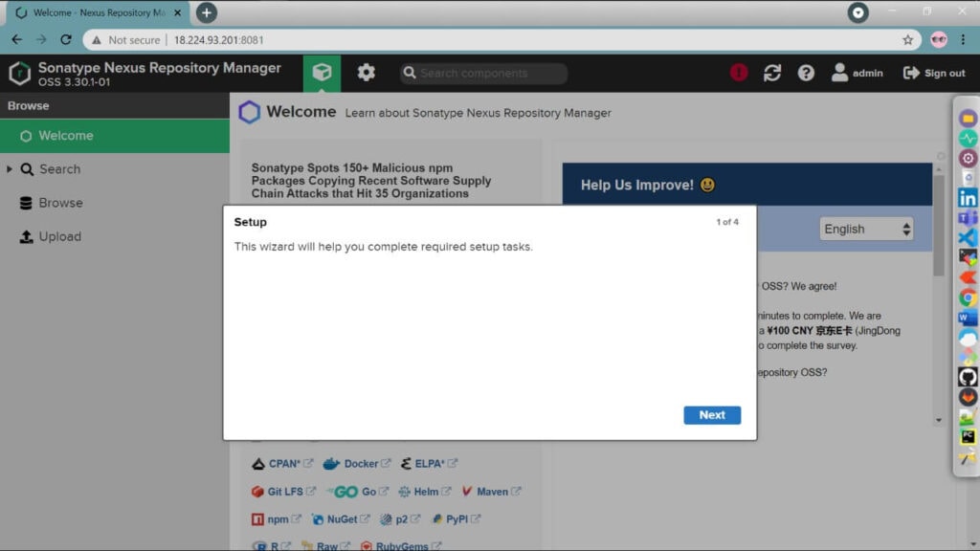This screenshot has height=551, width=980.
Task: Open the admin user account
Action: click(x=857, y=73)
